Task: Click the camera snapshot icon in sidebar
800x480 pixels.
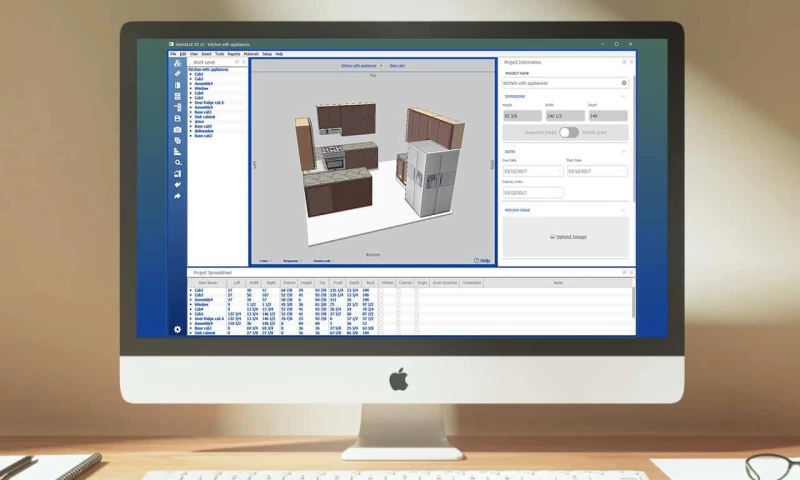Action: point(177,130)
